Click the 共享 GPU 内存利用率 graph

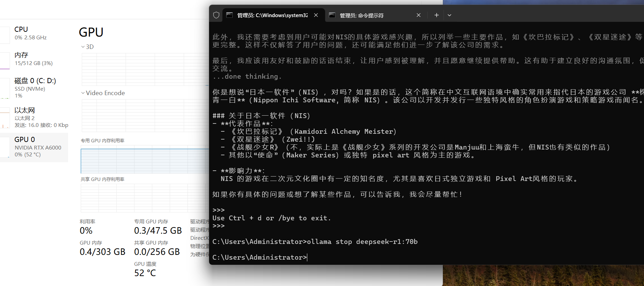tap(145, 198)
